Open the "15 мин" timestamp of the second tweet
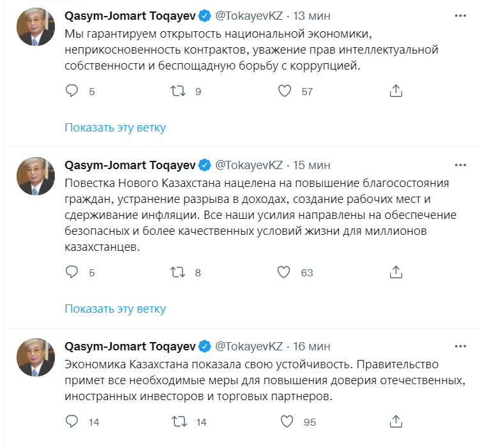 point(311,165)
